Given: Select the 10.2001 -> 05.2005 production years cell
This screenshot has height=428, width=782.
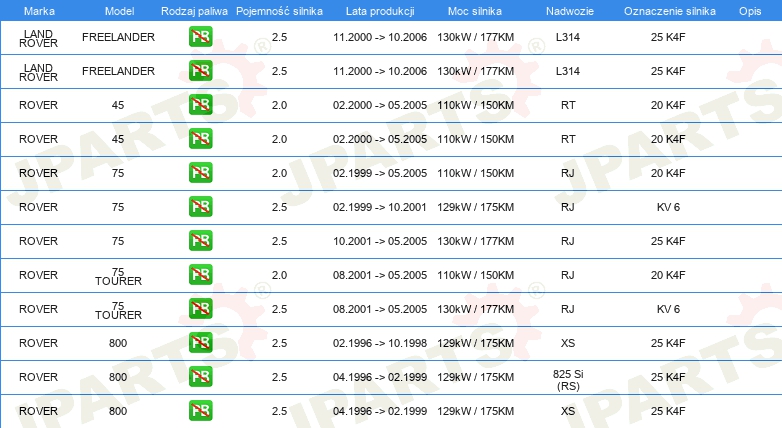Looking at the screenshot, I should pyautogui.click(x=380, y=241).
